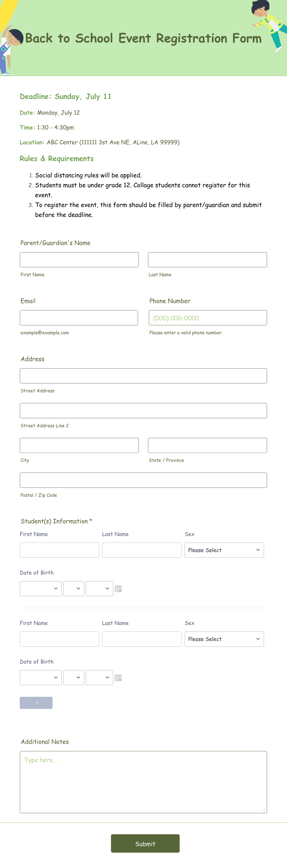Open the calendar picker for first student's birth date
This screenshot has width=287, height=868.
[x=119, y=589]
